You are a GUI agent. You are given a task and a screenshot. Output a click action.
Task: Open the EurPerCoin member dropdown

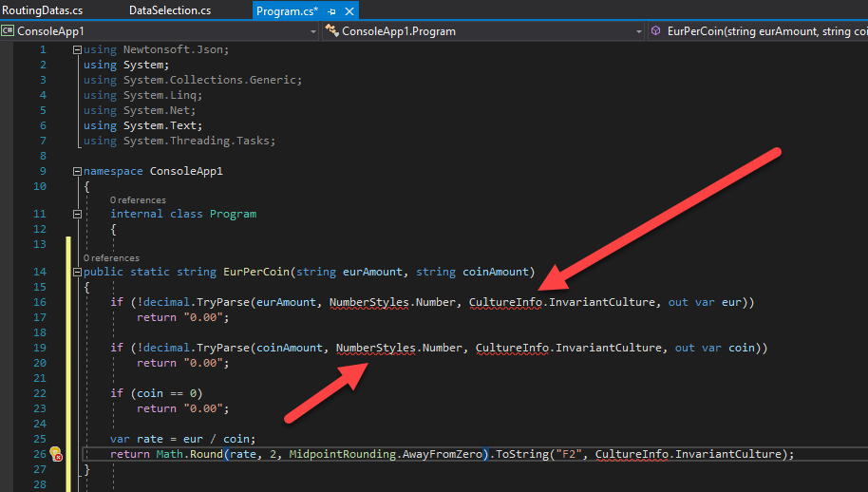(x=760, y=31)
